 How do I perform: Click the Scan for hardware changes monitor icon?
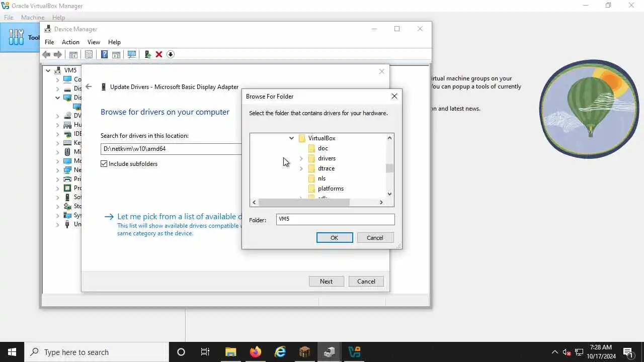132,54
